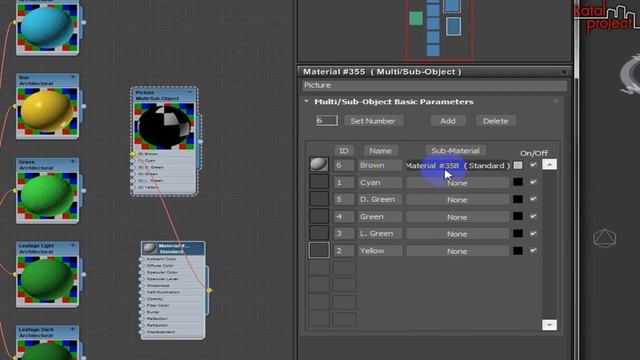640x360 pixels.
Task: Click the output socket of the Sun node
Action: [x=84, y=107]
